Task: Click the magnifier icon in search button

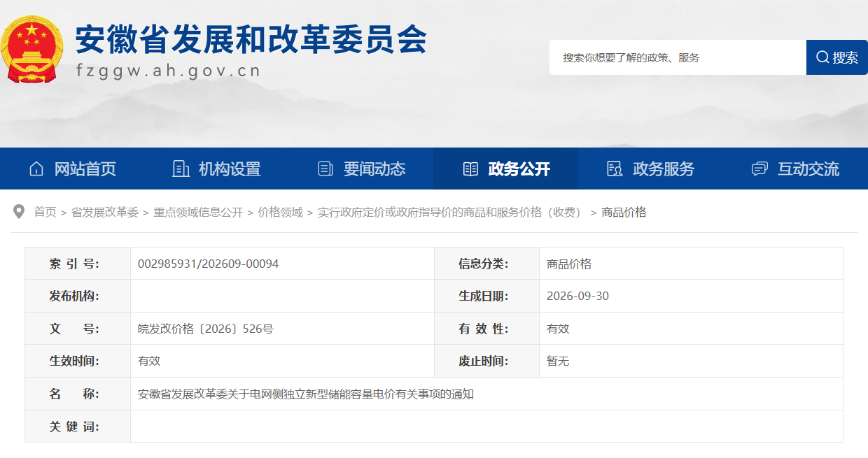Action: coord(822,57)
